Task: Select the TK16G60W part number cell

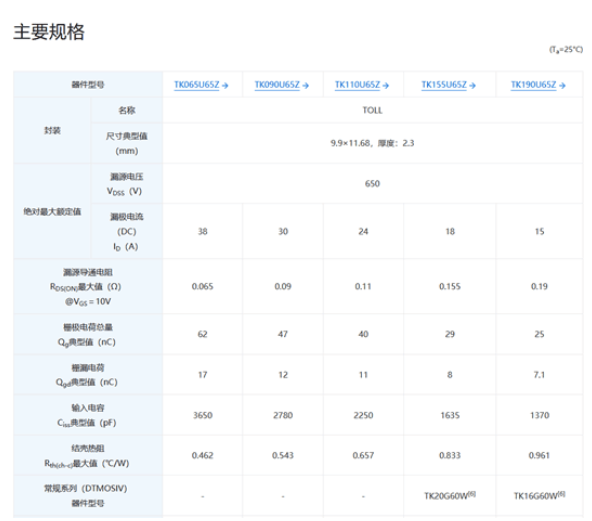Action: pos(539,495)
